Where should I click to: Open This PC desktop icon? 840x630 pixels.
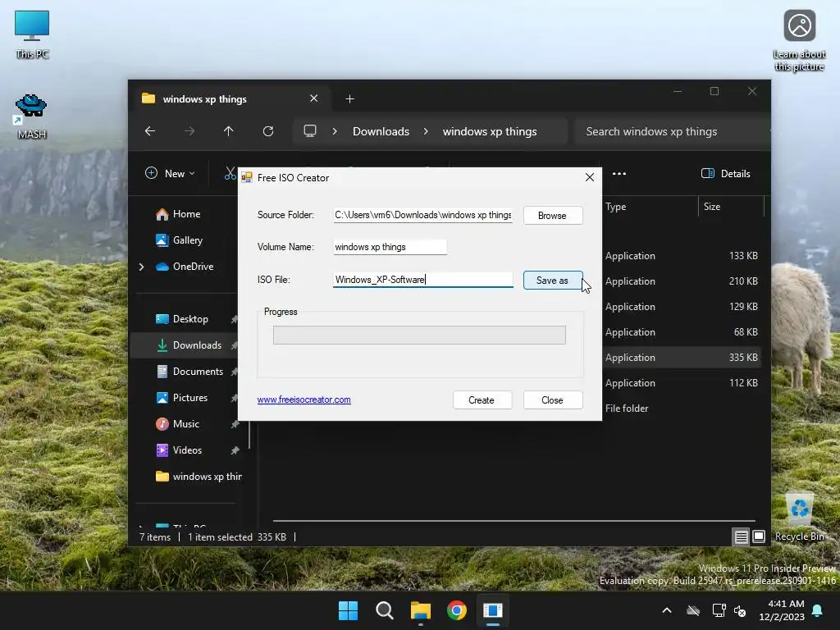(x=32, y=34)
